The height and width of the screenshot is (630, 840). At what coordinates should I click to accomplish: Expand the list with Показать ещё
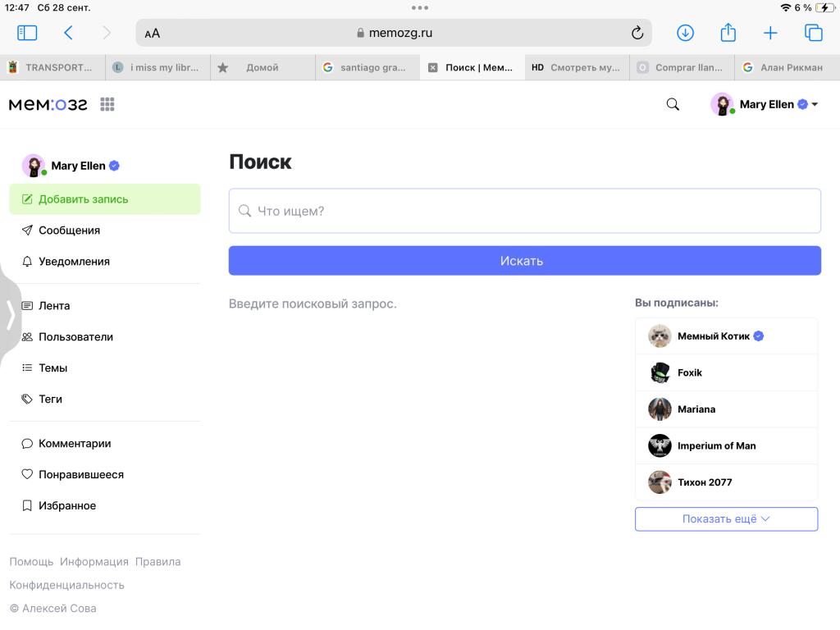pos(726,519)
